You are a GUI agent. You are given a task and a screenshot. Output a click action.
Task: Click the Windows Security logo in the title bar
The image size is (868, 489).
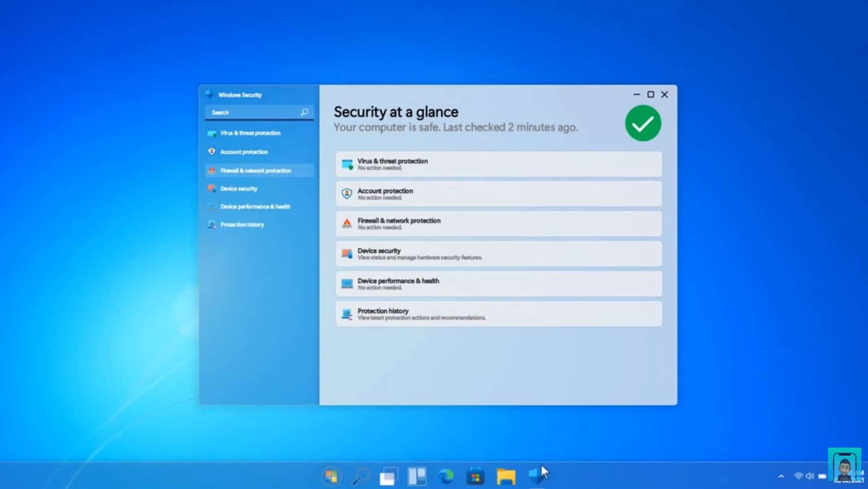pos(209,94)
